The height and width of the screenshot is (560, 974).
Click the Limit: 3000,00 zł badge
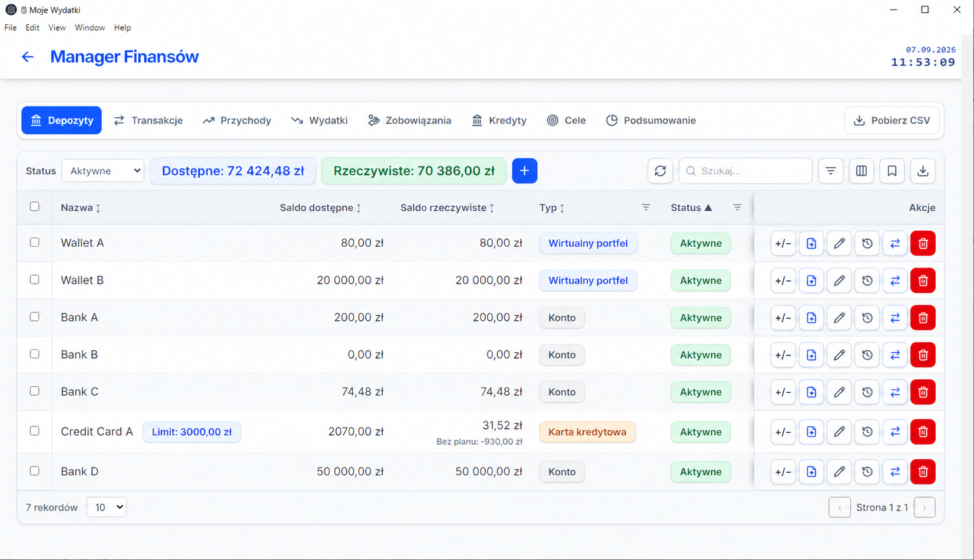click(191, 432)
